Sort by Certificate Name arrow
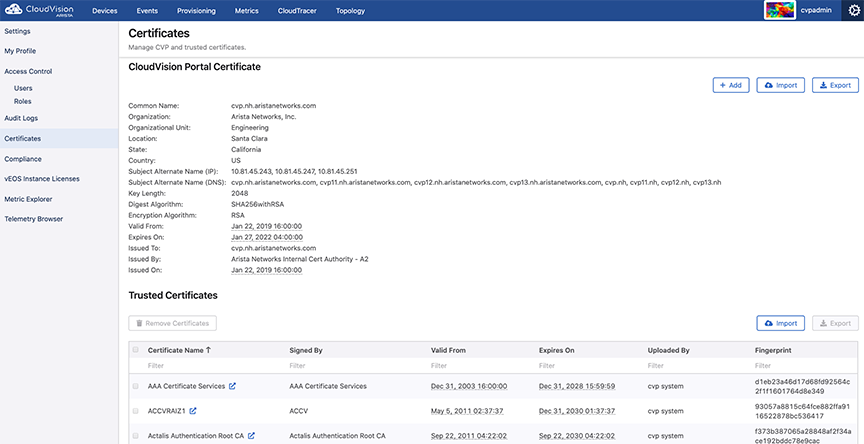Image resolution: width=864 pixels, height=444 pixels. click(x=208, y=350)
